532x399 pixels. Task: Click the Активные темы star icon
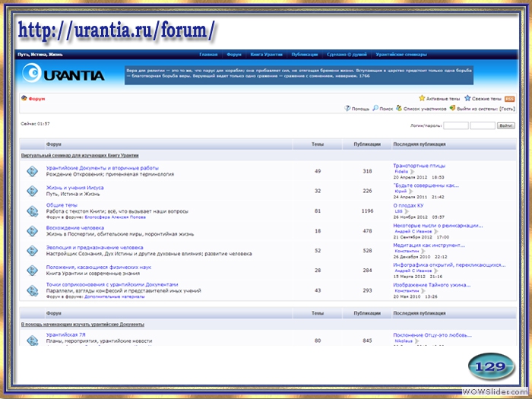pyautogui.click(x=422, y=98)
